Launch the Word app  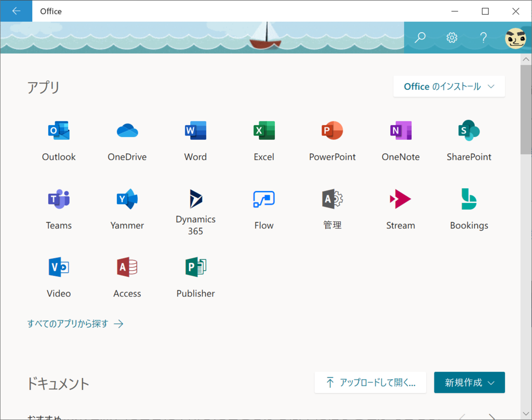195,141
